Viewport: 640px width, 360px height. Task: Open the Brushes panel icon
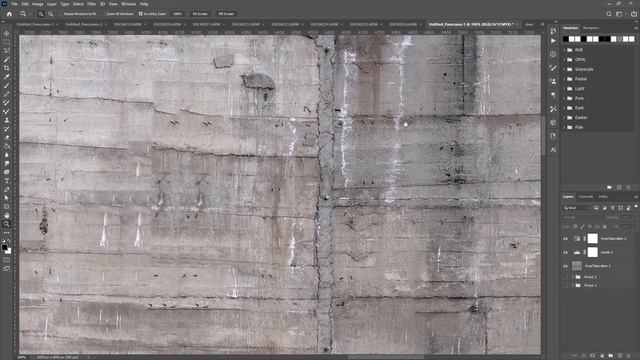(553, 68)
